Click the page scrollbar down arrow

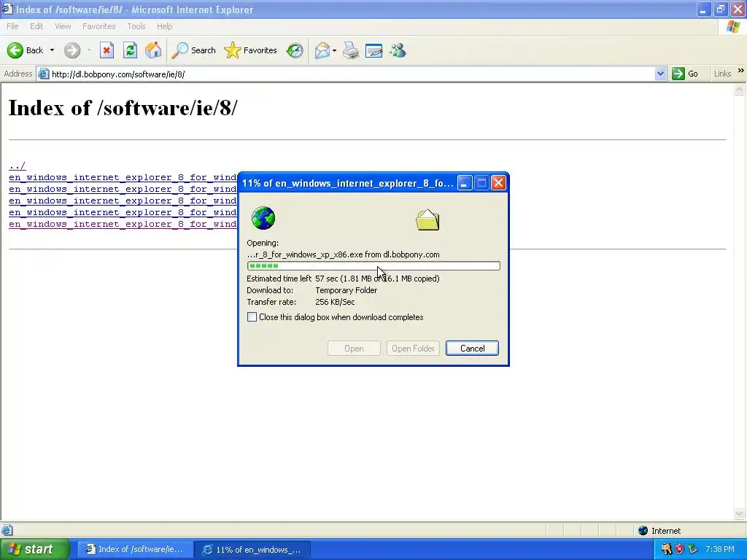[740, 513]
